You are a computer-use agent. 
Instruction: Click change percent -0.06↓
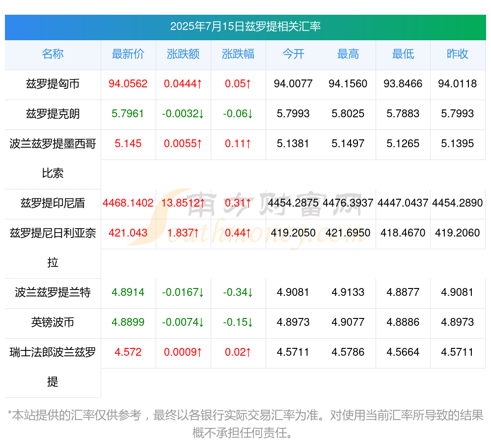coord(238,113)
